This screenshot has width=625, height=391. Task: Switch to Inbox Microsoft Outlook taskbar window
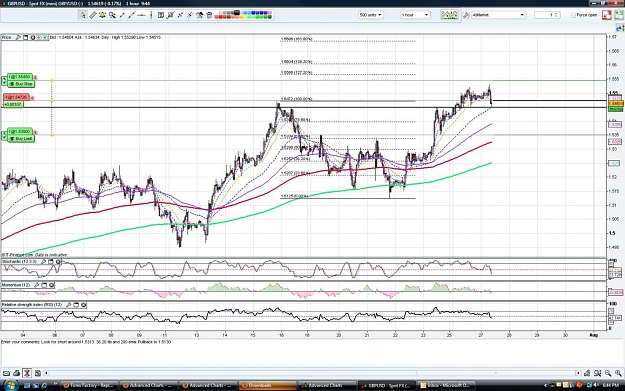pyautogui.click(x=446, y=385)
